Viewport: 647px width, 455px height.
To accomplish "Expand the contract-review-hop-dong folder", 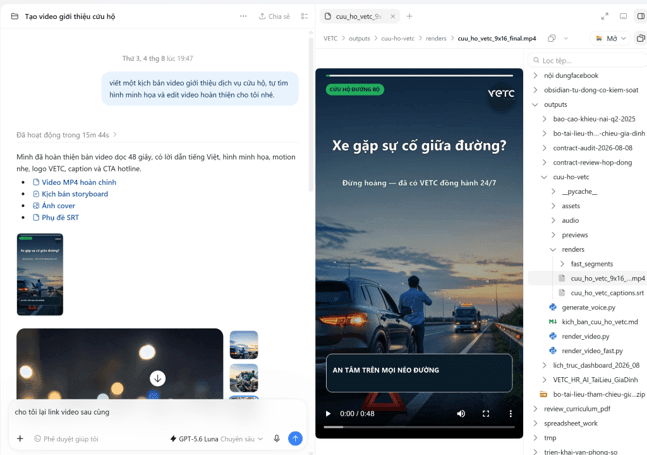I will (x=544, y=163).
